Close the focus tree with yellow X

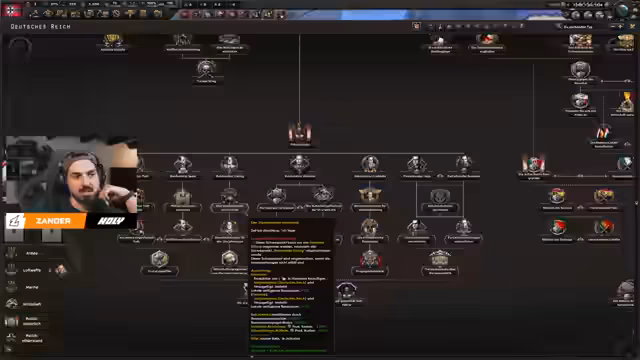point(632,27)
